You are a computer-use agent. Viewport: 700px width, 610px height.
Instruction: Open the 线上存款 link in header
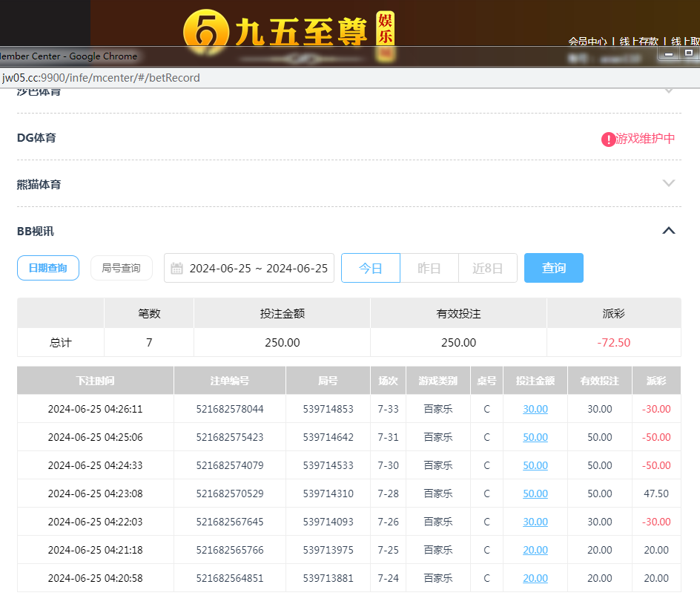(638, 42)
